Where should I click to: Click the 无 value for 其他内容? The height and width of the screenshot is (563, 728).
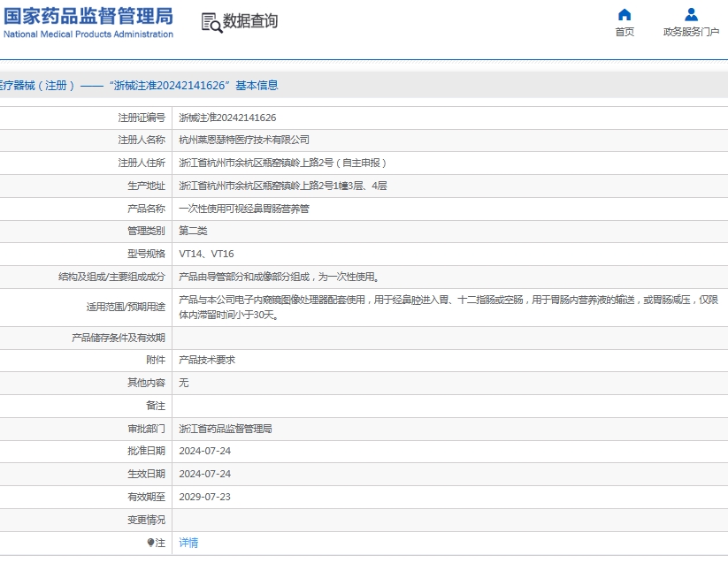tap(184, 383)
